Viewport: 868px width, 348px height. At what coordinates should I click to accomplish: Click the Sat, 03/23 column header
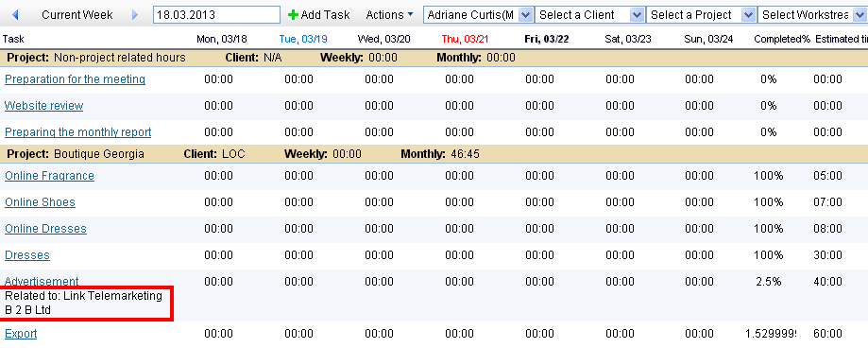(628, 40)
